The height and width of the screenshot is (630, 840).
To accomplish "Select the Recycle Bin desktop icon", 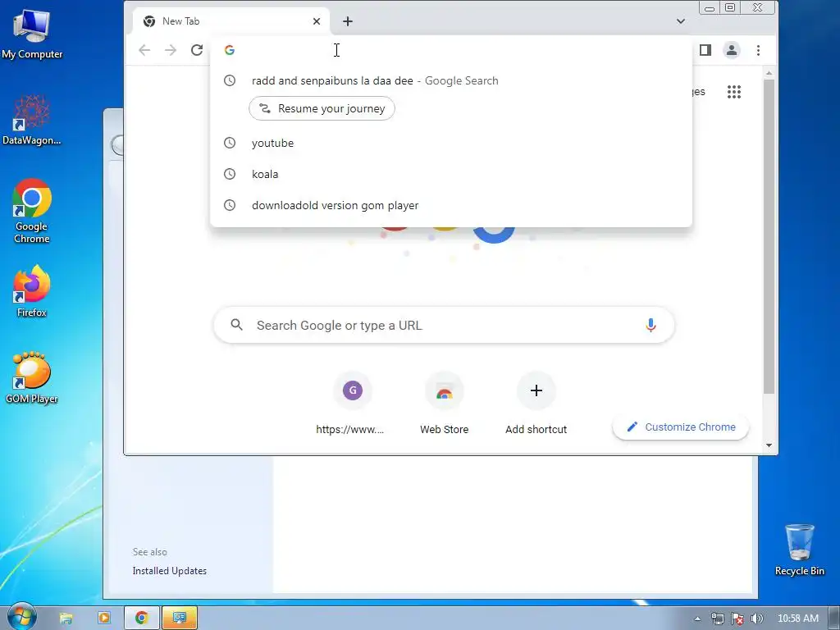I will point(799,550).
